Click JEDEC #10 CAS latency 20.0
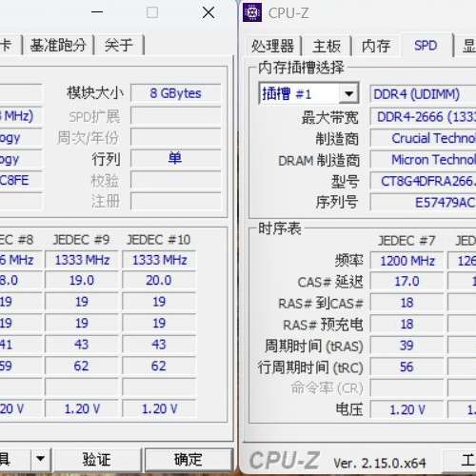 point(159,281)
